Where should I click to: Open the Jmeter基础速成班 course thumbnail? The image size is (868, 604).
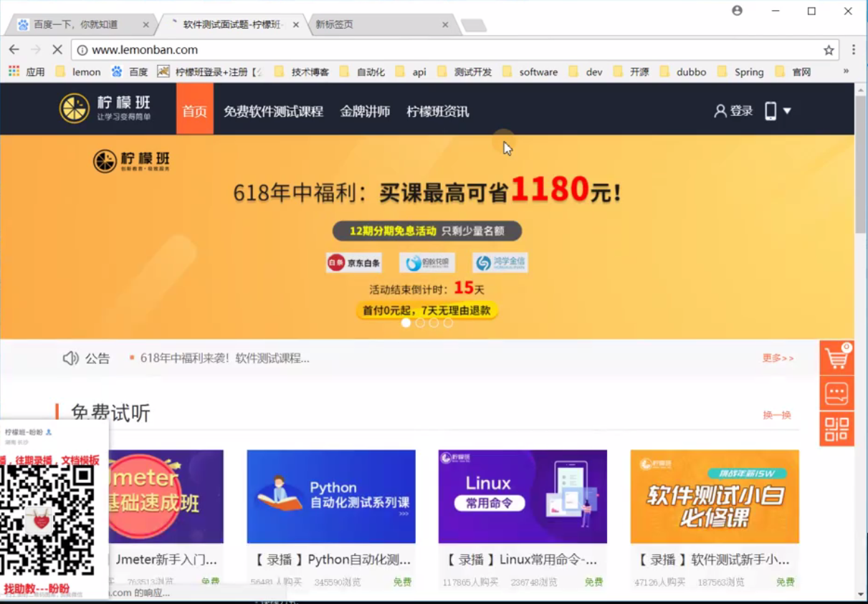coord(166,497)
